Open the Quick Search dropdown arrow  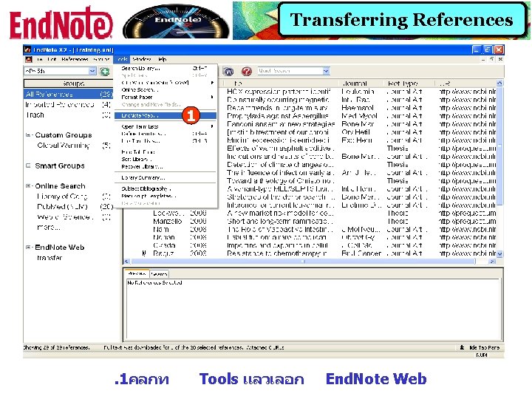(326, 71)
